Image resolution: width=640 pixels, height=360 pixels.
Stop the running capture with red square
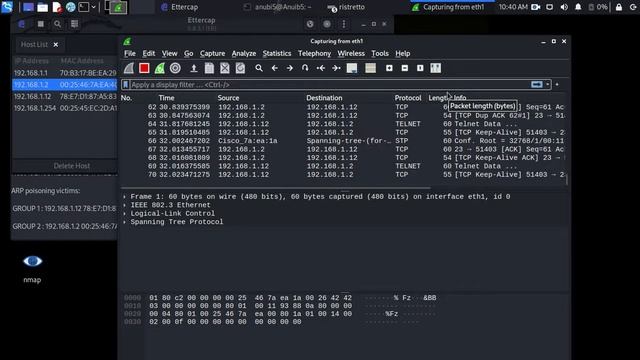tap(144, 68)
